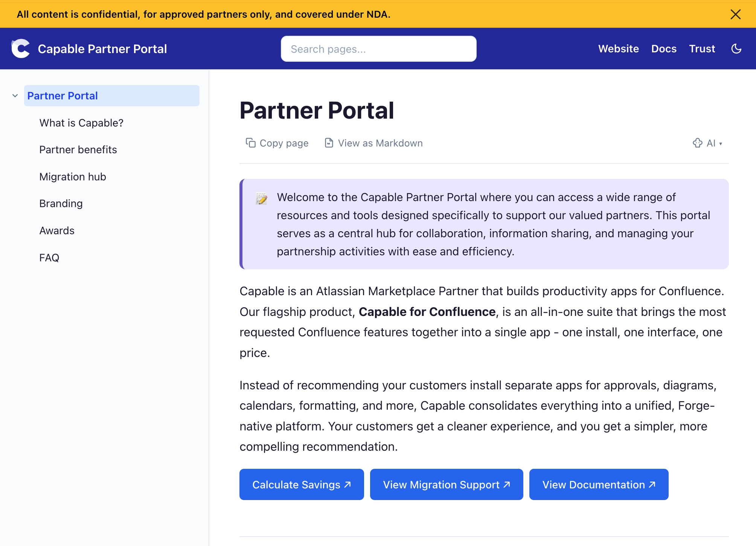This screenshot has height=546, width=756.
Task: Focus the Search pages field
Action: pyautogui.click(x=378, y=49)
